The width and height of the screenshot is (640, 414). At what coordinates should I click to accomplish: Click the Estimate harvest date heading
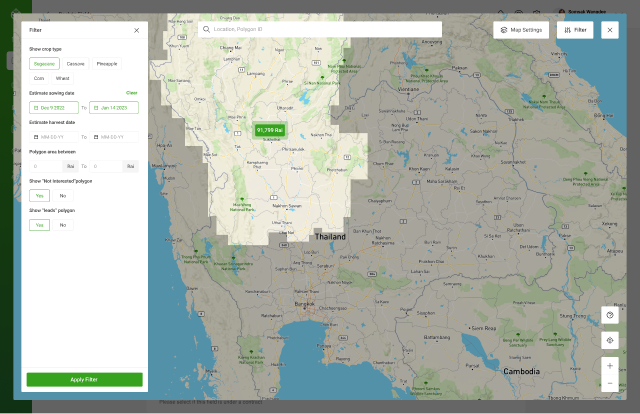[52, 122]
